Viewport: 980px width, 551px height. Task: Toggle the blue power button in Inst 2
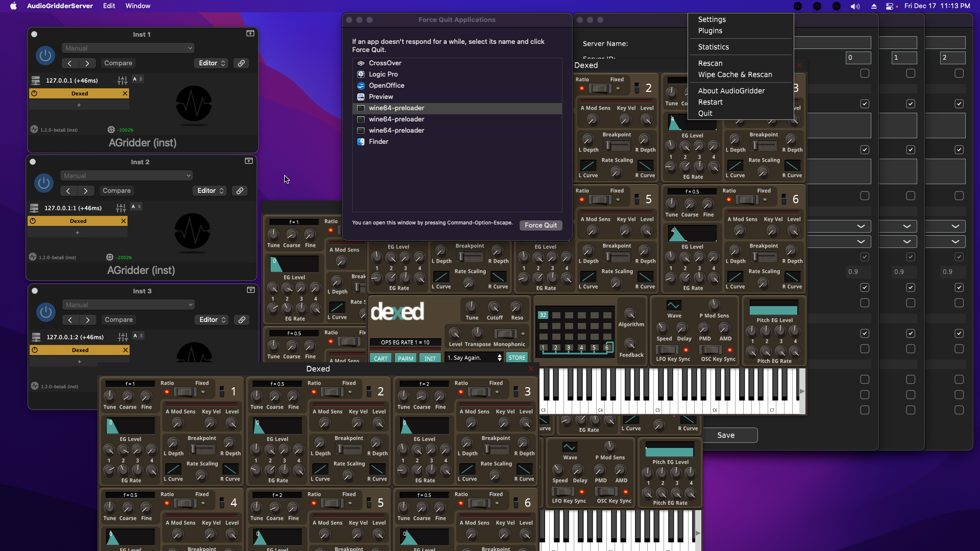click(x=44, y=183)
